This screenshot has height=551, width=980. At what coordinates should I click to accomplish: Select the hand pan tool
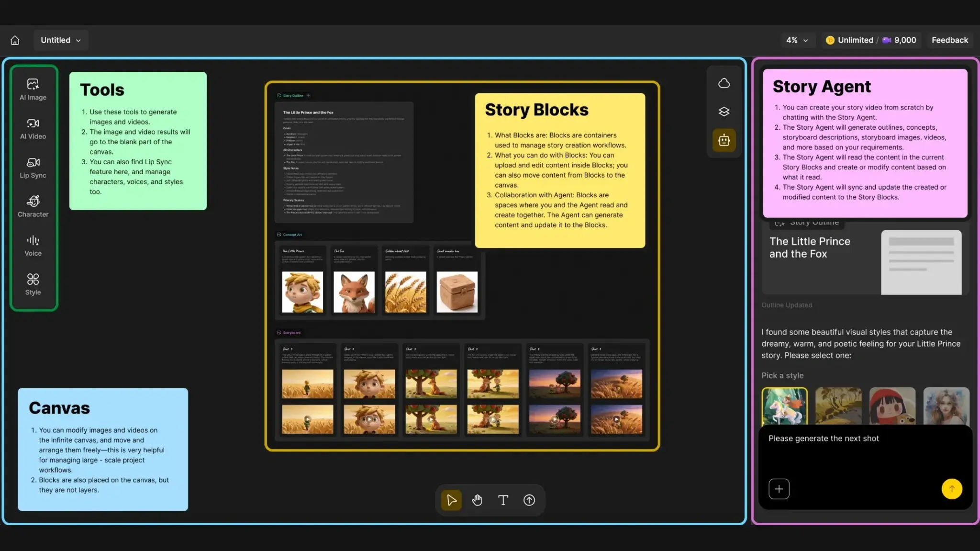click(x=477, y=500)
